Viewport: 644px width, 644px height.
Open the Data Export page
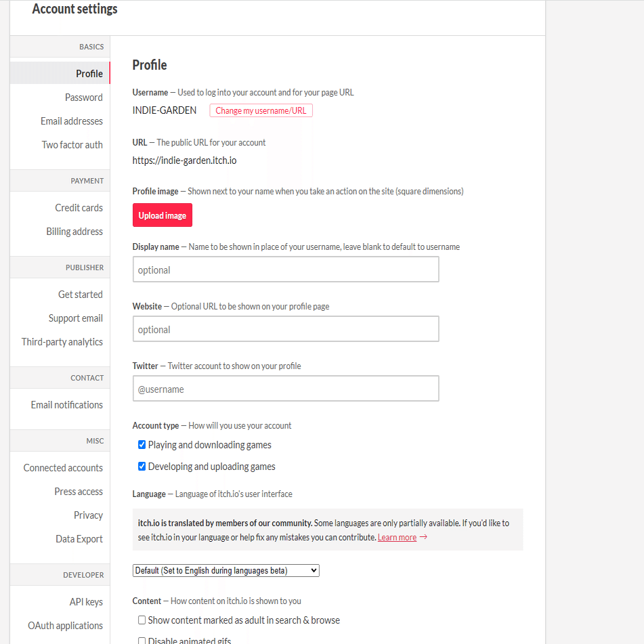tap(79, 539)
